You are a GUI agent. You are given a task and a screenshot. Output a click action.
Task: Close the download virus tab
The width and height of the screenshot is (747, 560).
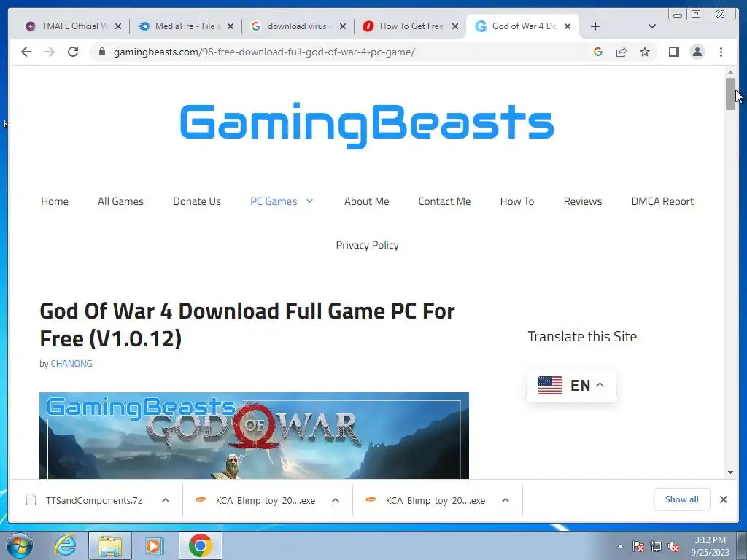point(343,26)
